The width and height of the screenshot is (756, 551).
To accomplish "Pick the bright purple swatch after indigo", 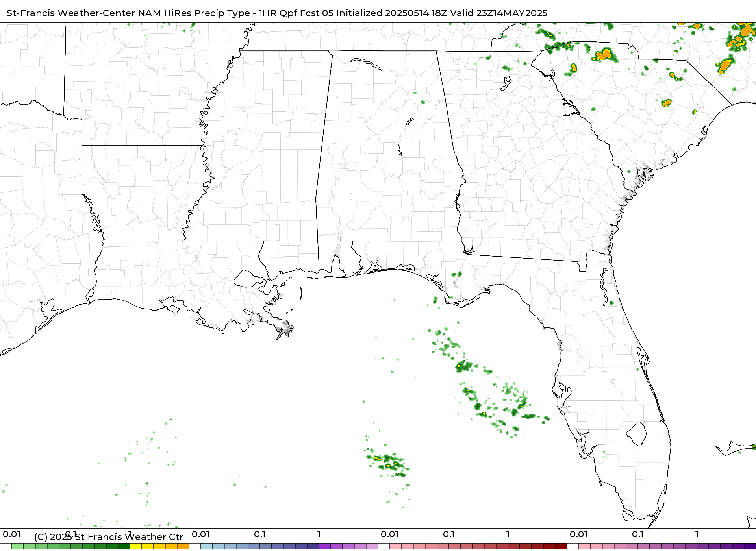I will (325, 546).
